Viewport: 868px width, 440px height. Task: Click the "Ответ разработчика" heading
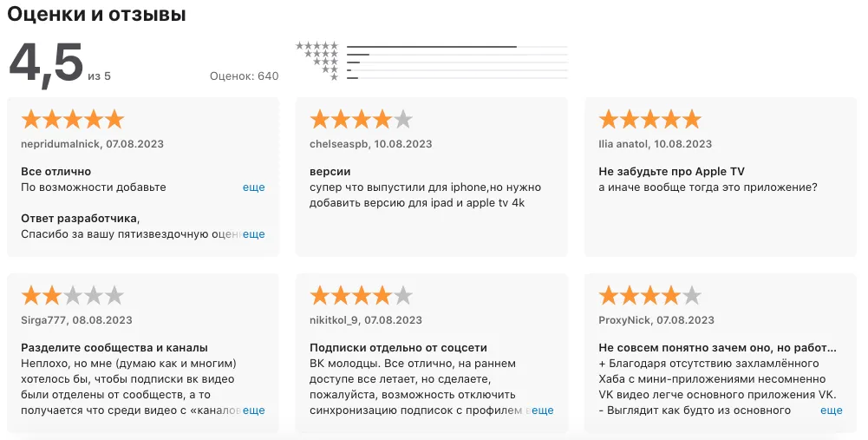[x=80, y=219]
